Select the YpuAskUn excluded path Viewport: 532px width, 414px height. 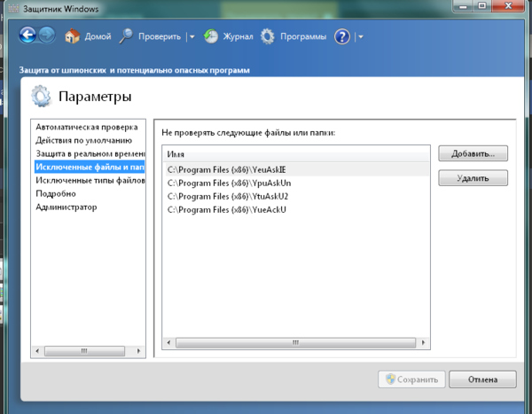[x=296, y=184]
